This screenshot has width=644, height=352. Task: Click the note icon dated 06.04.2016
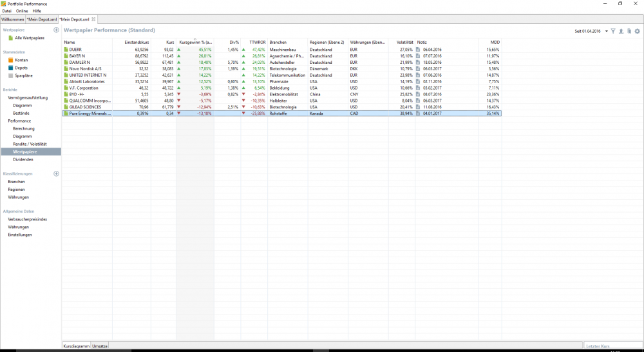pyautogui.click(x=418, y=50)
